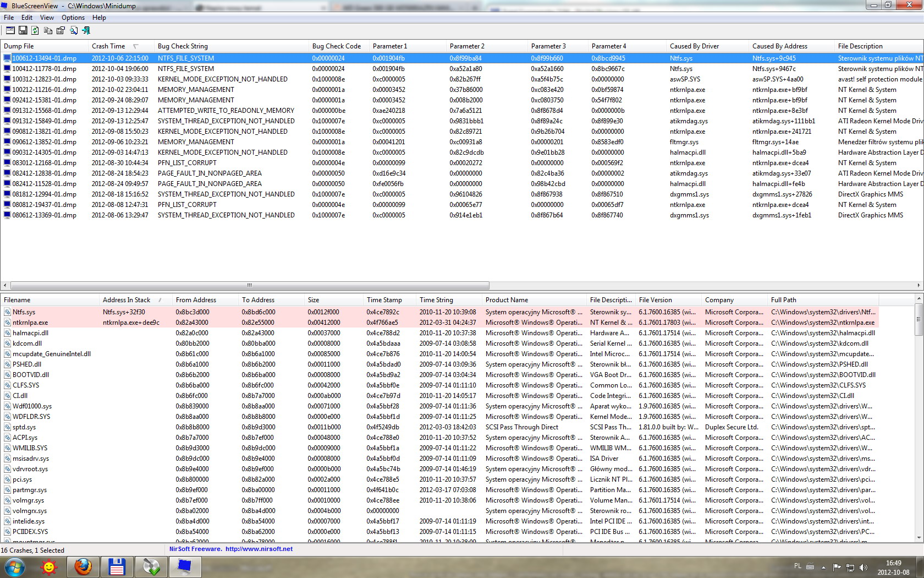The height and width of the screenshot is (578, 924).
Task: Sort lower pane by Address In Stack header
Action: pyautogui.click(x=135, y=300)
